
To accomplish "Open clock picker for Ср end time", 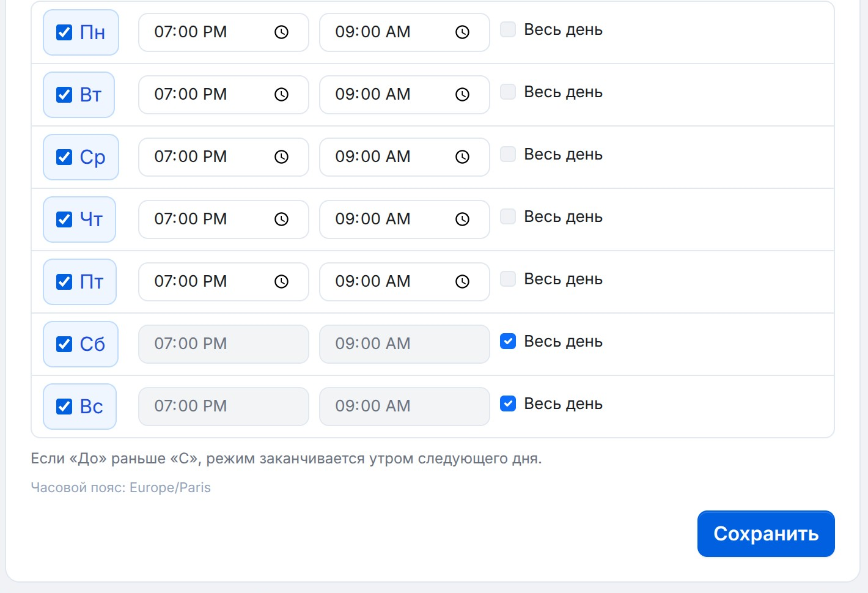I will 462,157.
